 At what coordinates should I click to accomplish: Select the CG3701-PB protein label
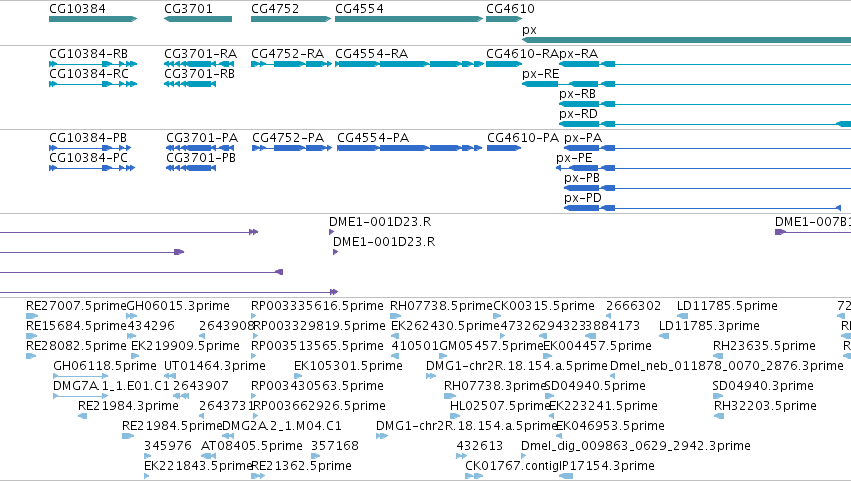pos(201,158)
